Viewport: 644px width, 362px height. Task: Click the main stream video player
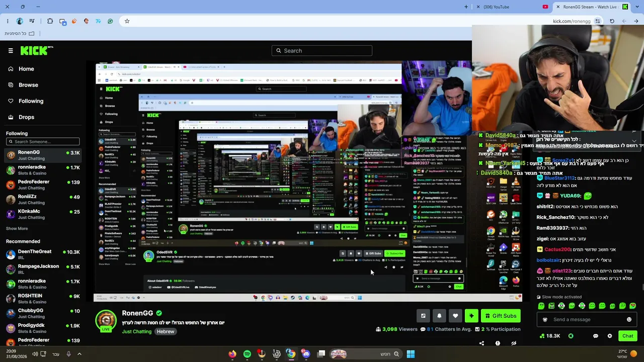[308, 181]
